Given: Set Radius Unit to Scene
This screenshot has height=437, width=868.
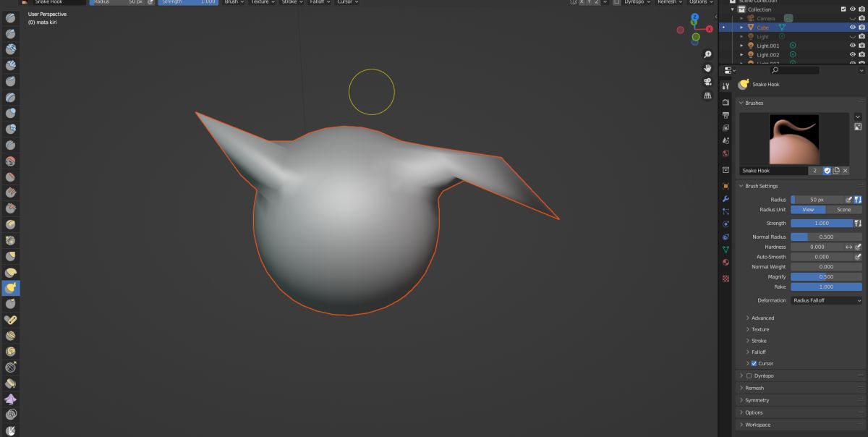Looking at the screenshot, I should (x=844, y=209).
